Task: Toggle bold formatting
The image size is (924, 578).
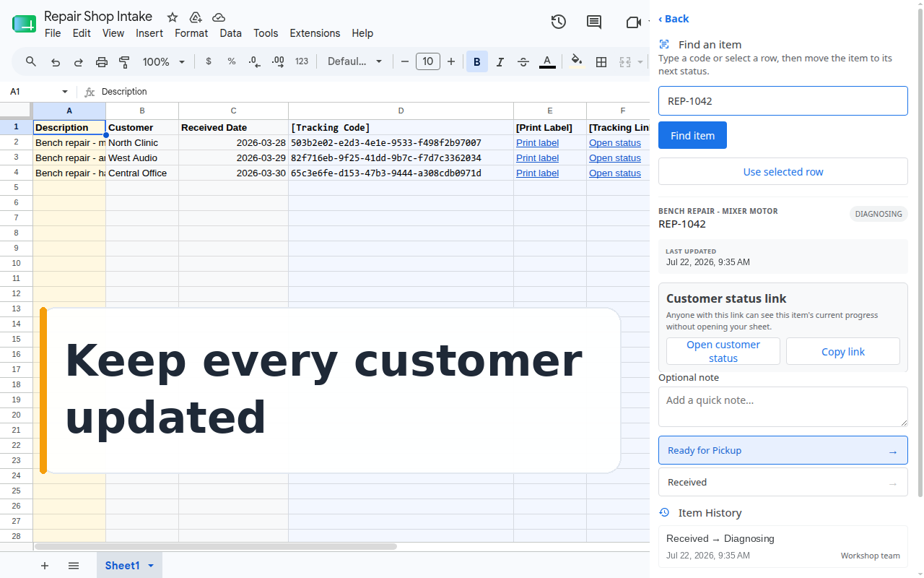Action: click(477, 62)
